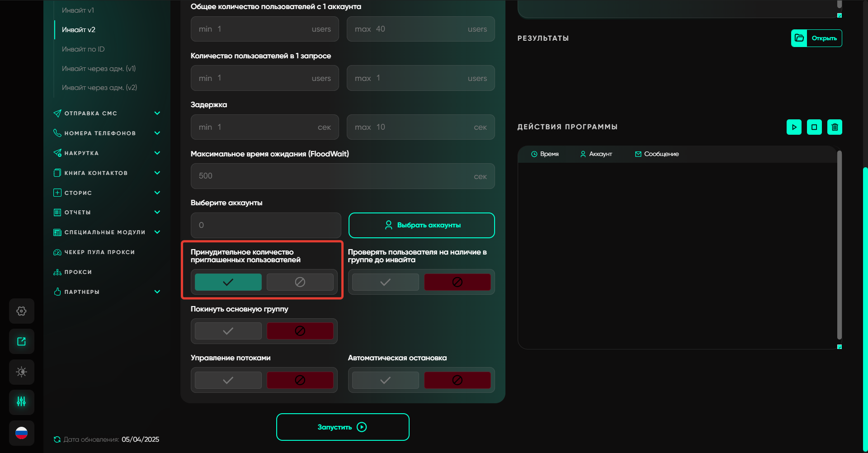
Task: Toggle the light/dark theme sun icon
Action: point(21,372)
